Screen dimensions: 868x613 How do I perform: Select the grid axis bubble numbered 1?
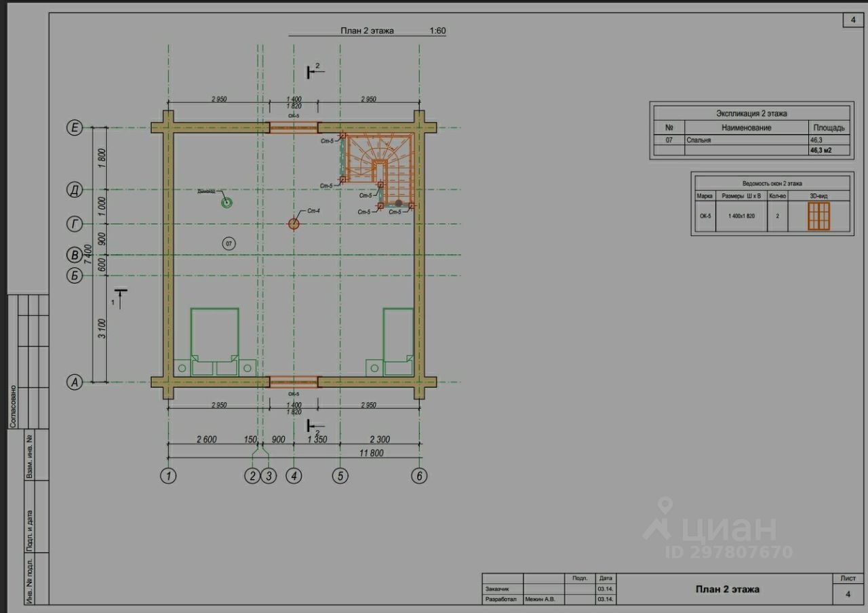(168, 476)
